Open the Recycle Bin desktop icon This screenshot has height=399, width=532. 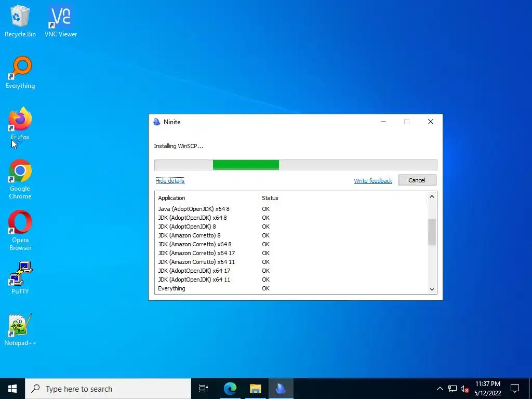pyautogui.click(x=20, y=21)
